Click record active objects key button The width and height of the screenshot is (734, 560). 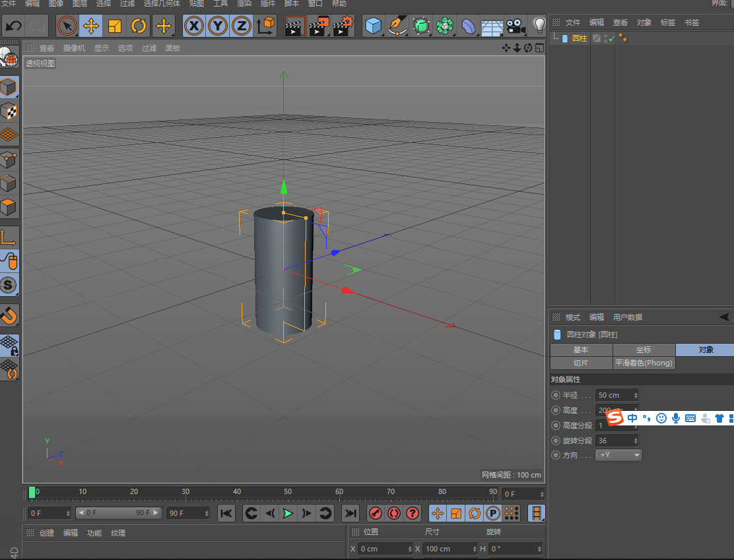(x=375, y=513)
